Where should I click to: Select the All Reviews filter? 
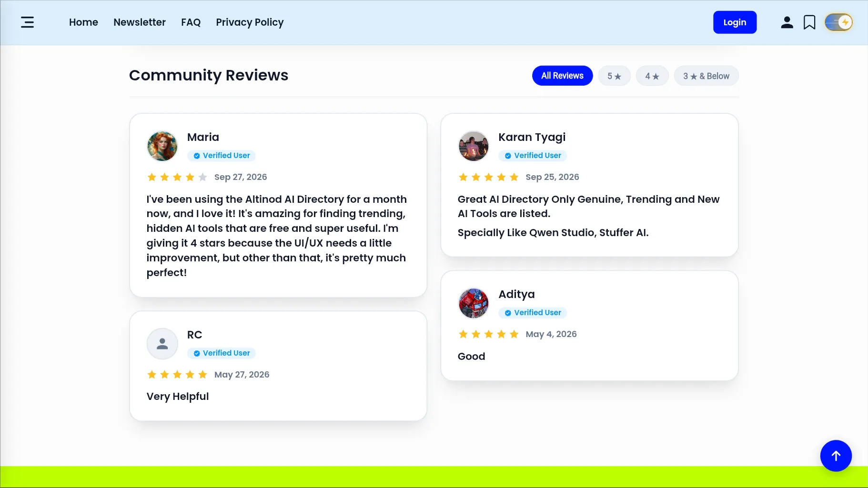pyautogui.click(x=562, y=76)
